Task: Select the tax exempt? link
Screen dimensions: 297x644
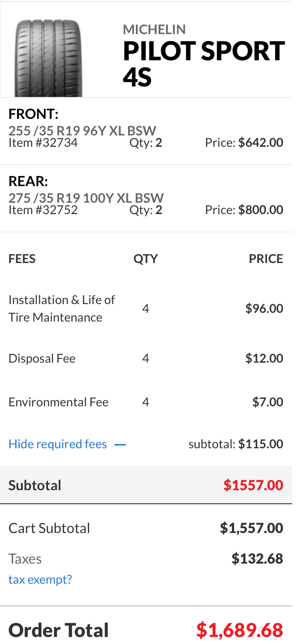Action: tap(40, 579)
